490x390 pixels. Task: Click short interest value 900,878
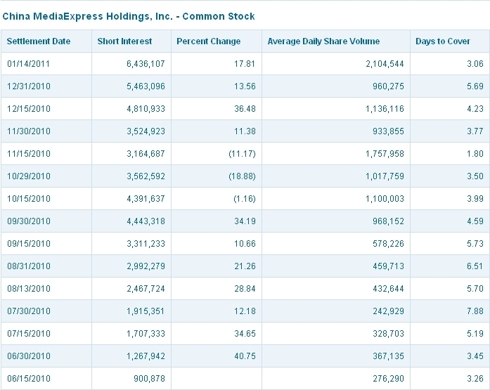[149, 379]
